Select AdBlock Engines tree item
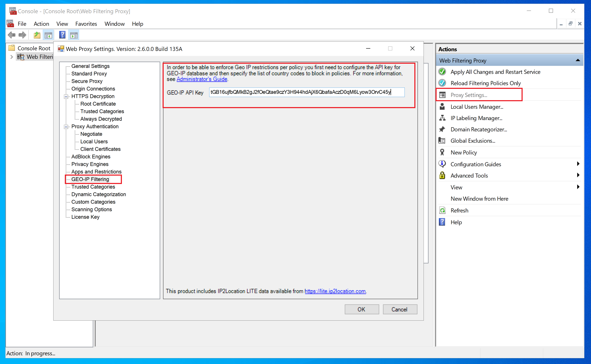This screenshot has height=364, width=591. coord(91,157)
